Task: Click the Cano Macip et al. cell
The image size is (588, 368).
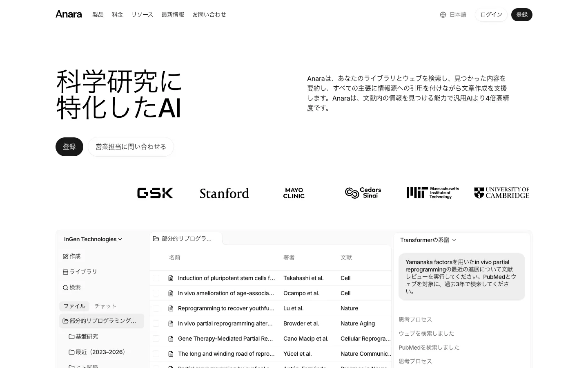Action: tap(306, 339)
